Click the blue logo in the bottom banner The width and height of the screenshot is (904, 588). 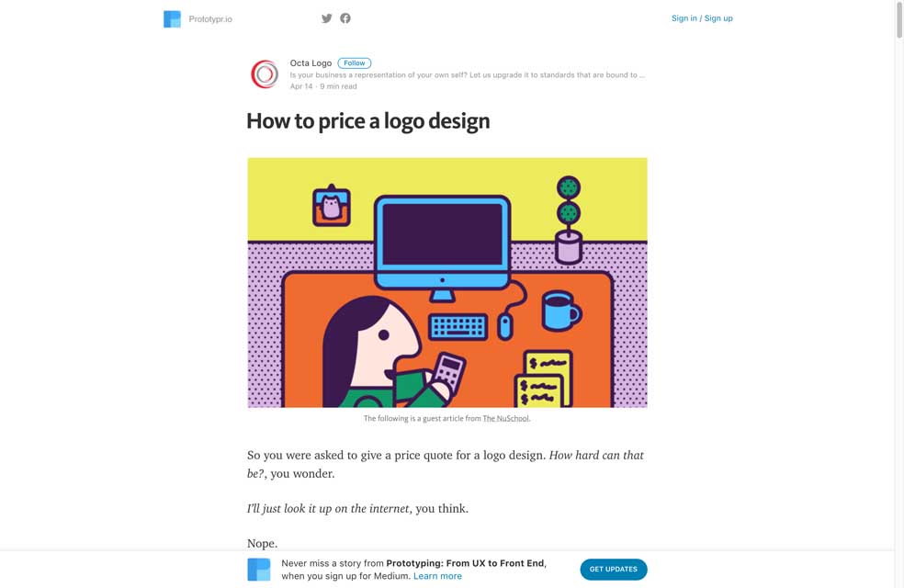[259, 570]
